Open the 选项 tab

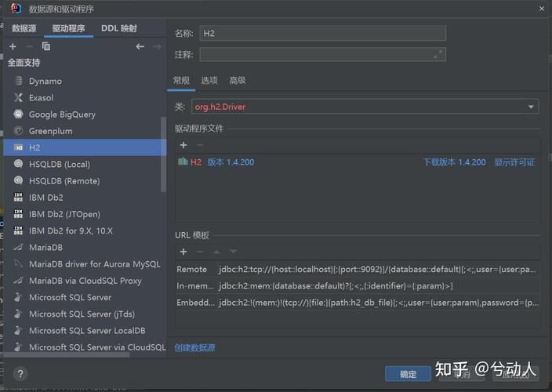pyautogui.click(x=209, y=81)
